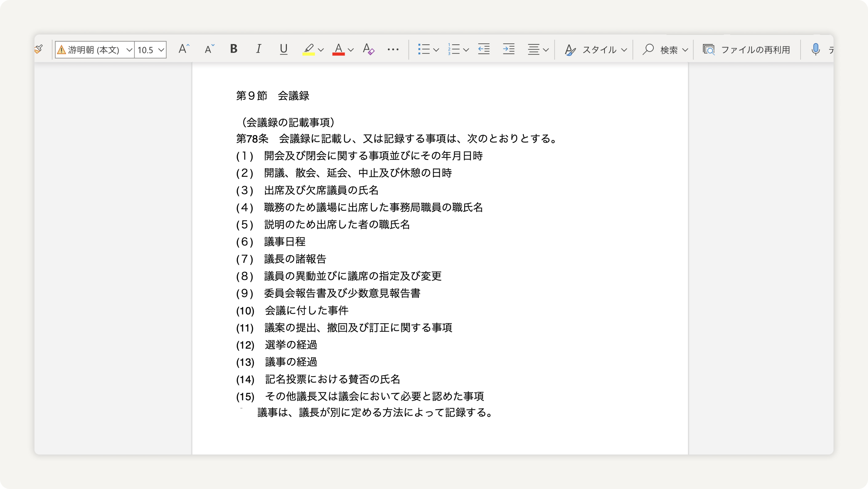
Task: Click the dictation microphone icon
Action: pos(815,49)
